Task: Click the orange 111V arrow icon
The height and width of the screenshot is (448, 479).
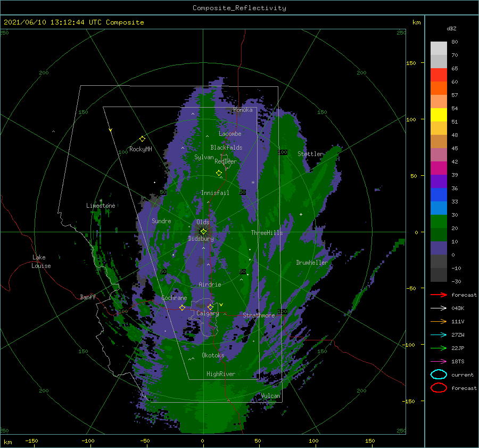Action: click(x=439, y=321)
